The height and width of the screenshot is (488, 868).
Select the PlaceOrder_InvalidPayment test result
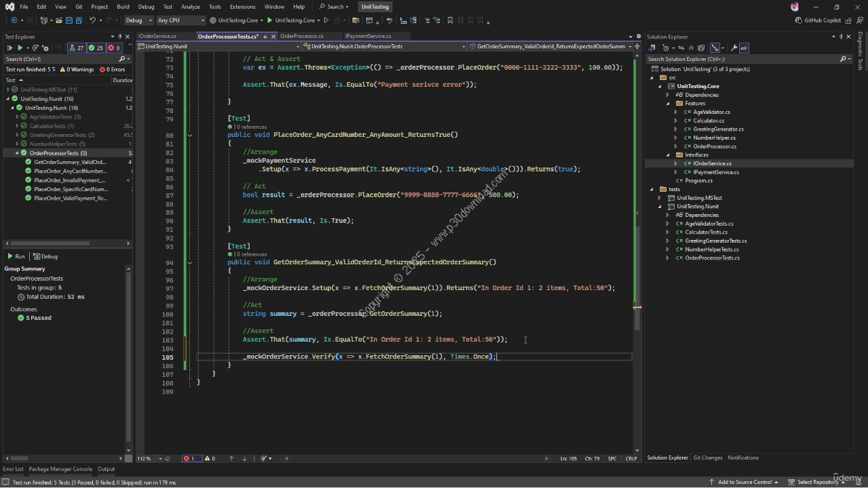coord(70,180)
